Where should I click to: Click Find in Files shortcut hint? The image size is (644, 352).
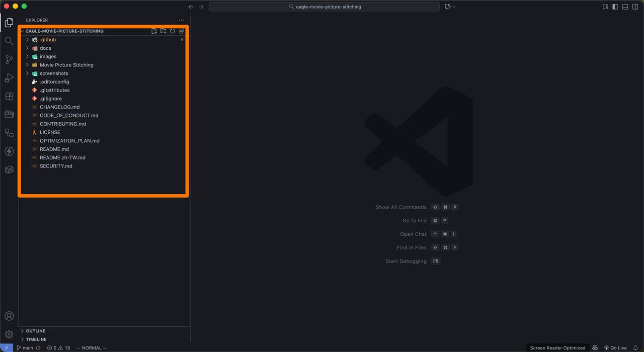[427, 247]
